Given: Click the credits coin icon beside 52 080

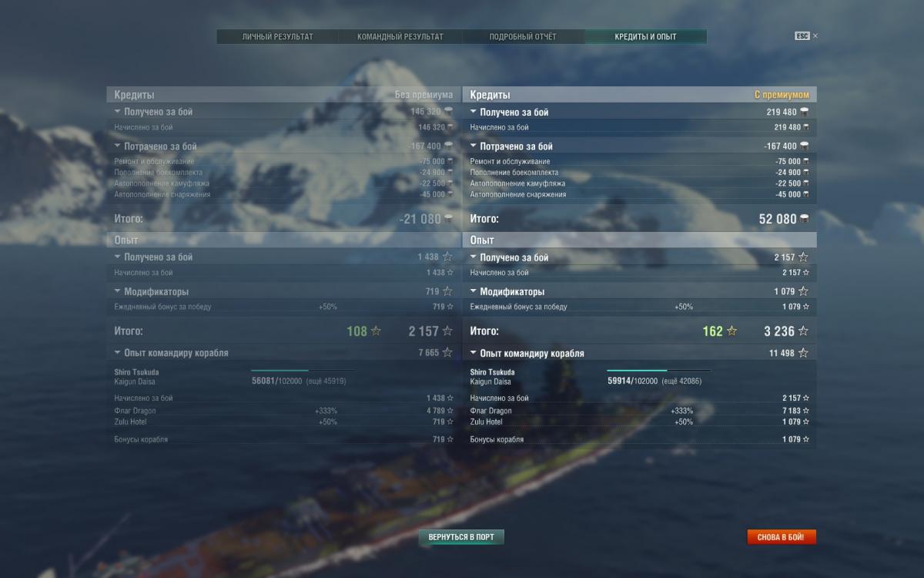Looking at the screenshot, I should (x=805, y=219).
